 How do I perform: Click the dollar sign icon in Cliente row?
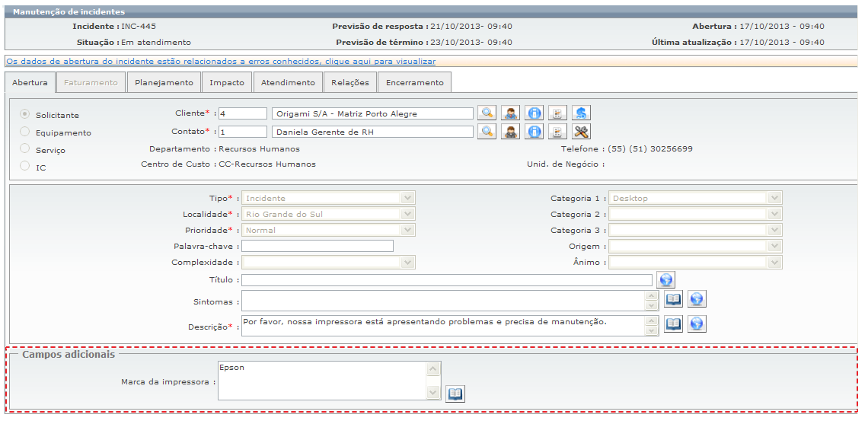tap(582, 113)
